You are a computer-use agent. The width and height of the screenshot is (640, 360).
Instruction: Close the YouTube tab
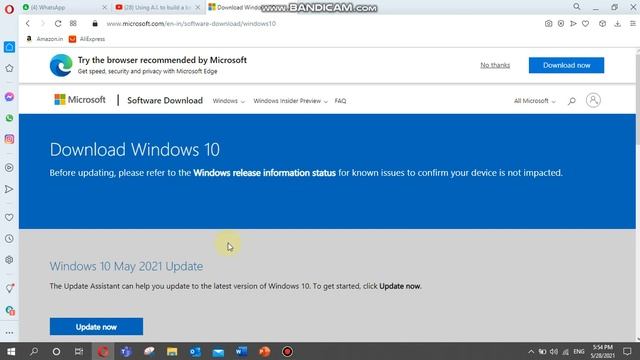click(198, 7)
